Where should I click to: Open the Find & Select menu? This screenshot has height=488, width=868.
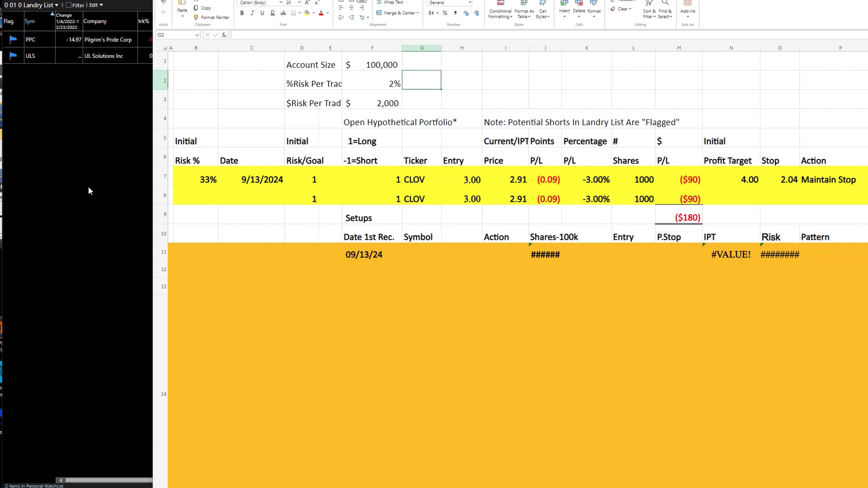tap(665, 9)
